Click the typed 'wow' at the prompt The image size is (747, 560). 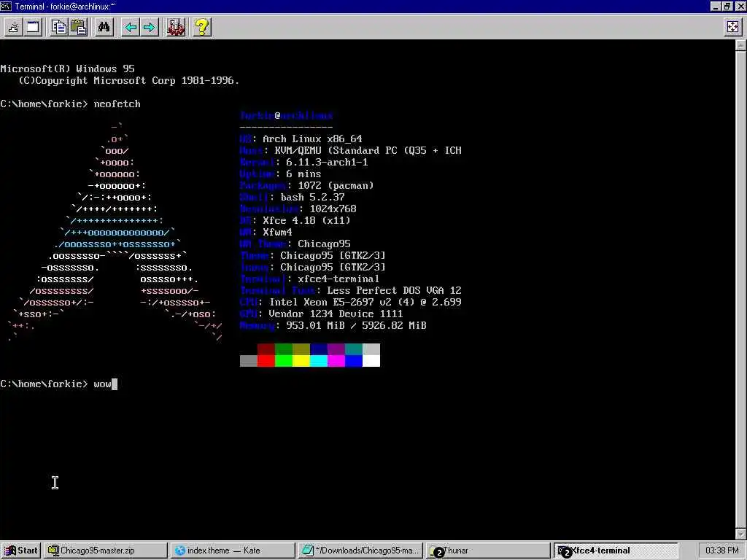click(x=102, y=384)
